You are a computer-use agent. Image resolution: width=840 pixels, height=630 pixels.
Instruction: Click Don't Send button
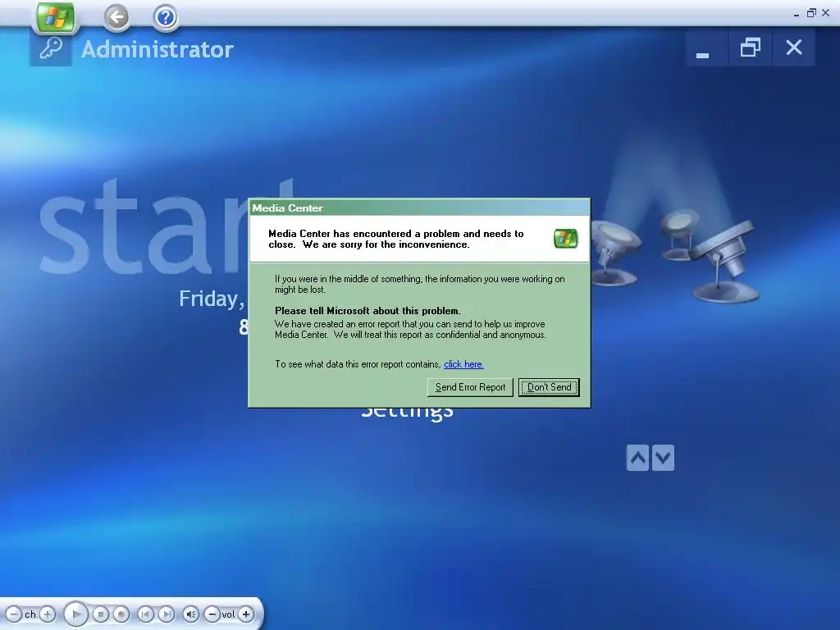549,387
